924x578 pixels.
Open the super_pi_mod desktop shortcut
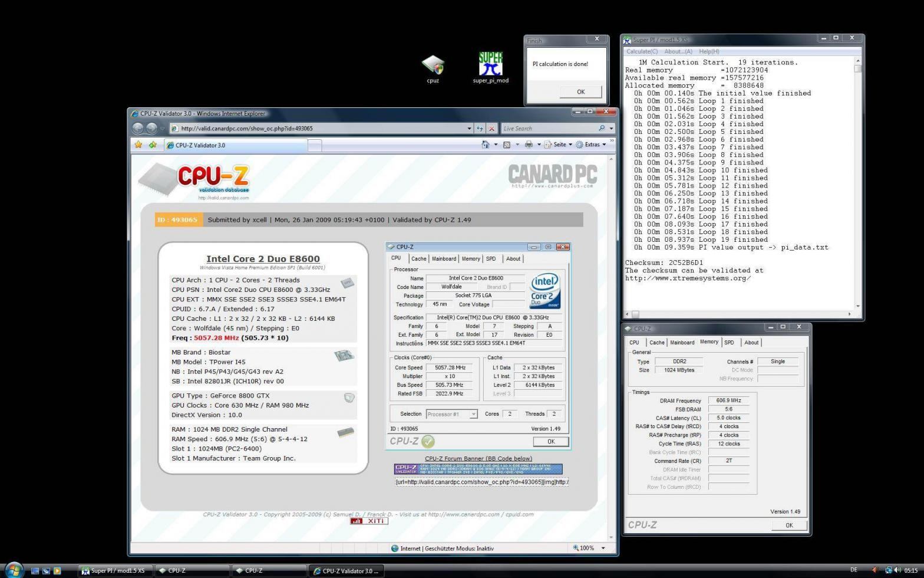click(x=490, y=68)
